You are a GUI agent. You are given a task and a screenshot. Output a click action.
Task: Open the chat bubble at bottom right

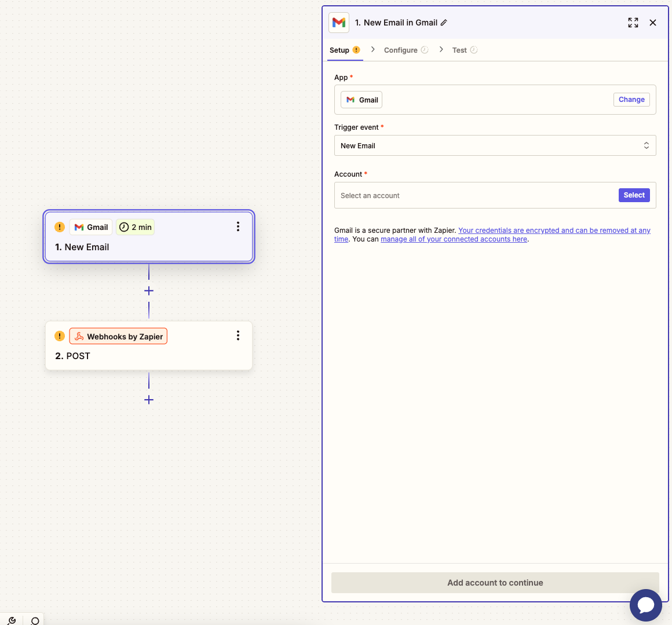pyautogui.click(x=645, y=605)
